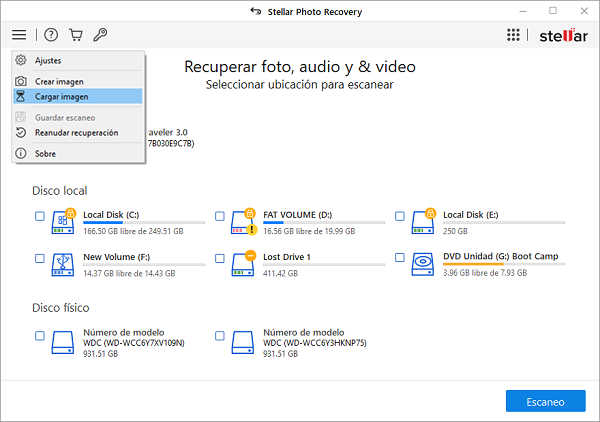Click the "166.50 GB libre de 249.51 GB" text
The image size is (600, 422).
(133, 231)
